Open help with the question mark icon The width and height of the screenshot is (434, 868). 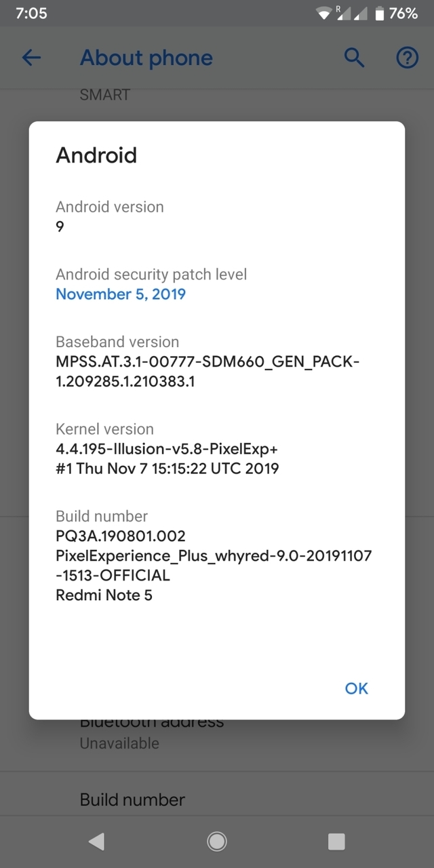[407, 58]
